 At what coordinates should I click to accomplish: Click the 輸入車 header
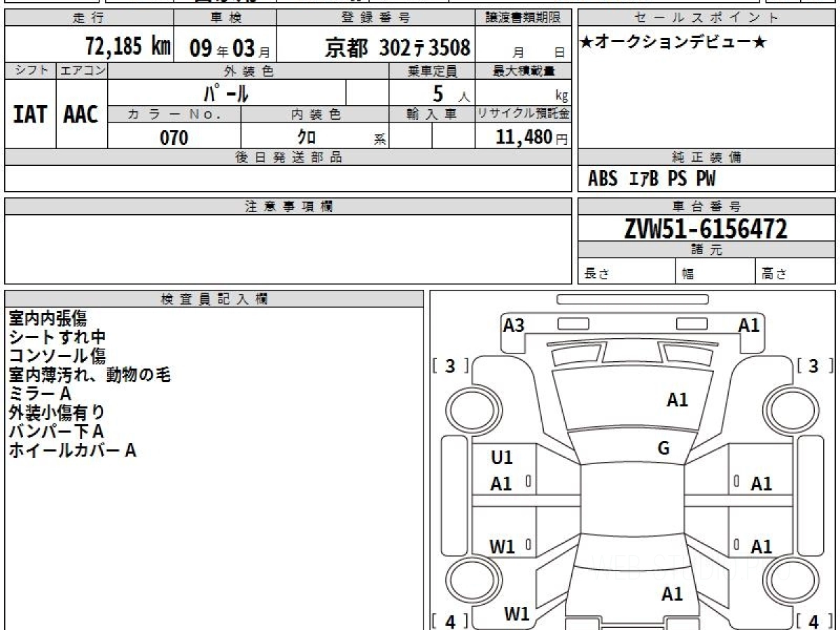(x=432, y=115)
